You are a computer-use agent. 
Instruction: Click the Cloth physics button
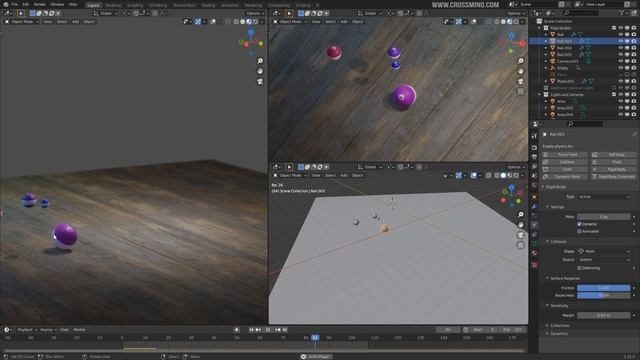point(565,169)
